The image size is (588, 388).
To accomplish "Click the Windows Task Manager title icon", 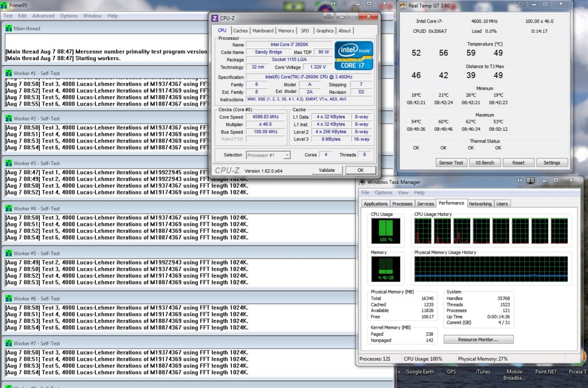I will click(362, 182).
